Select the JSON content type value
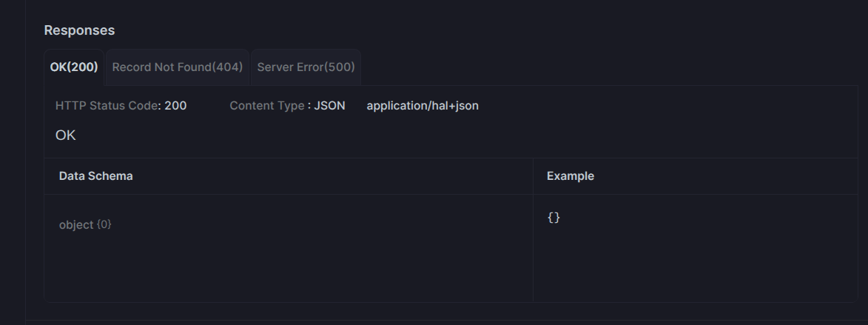Image resolution: width=868 pixels, height=325 pixels. pos(329,106)
